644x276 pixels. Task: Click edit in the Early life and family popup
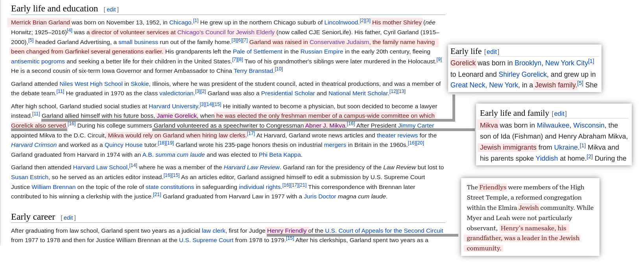[x=559, y=114]
